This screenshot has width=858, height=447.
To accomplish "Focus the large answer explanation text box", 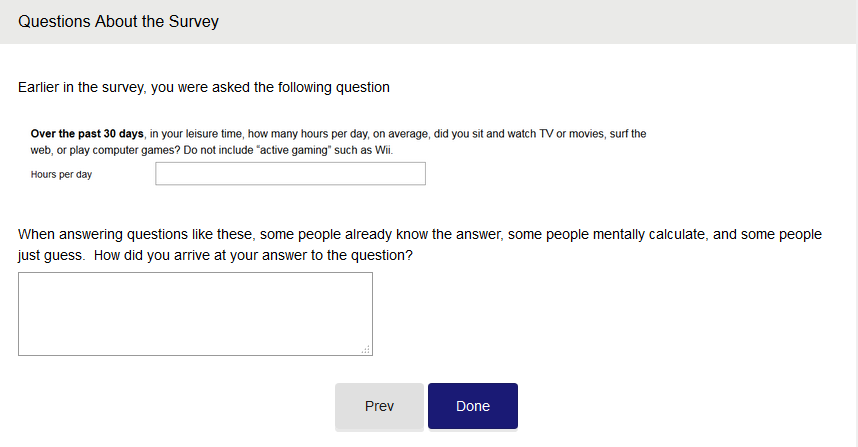I will tap(195, 313).
